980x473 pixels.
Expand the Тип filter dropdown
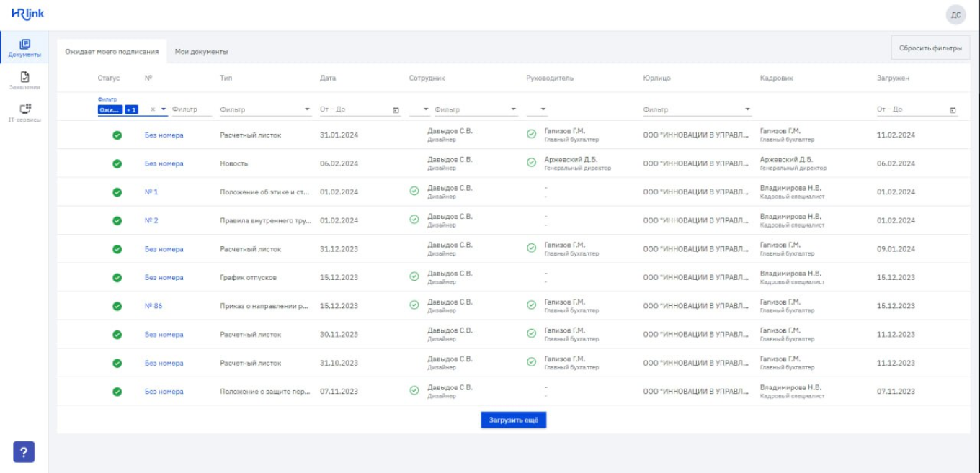308,110
